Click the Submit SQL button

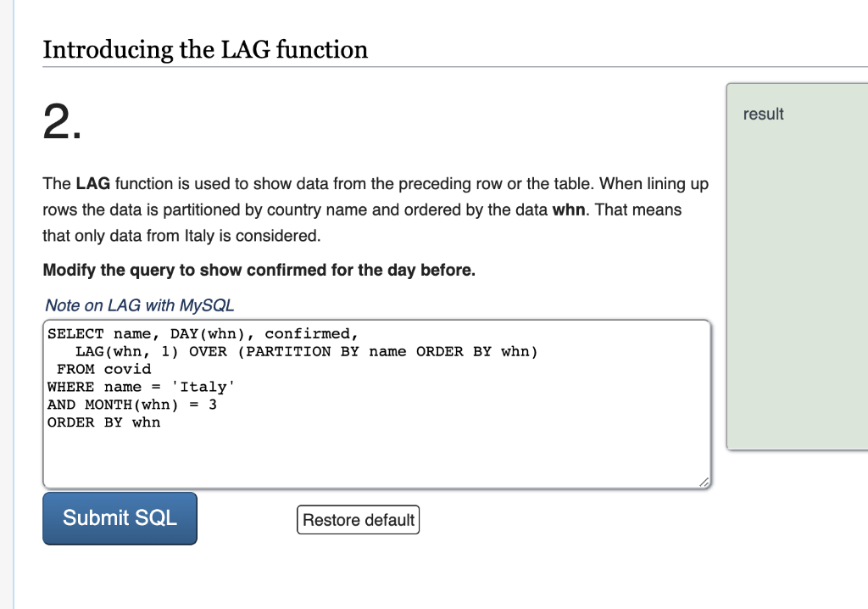(x=119, y=518)
